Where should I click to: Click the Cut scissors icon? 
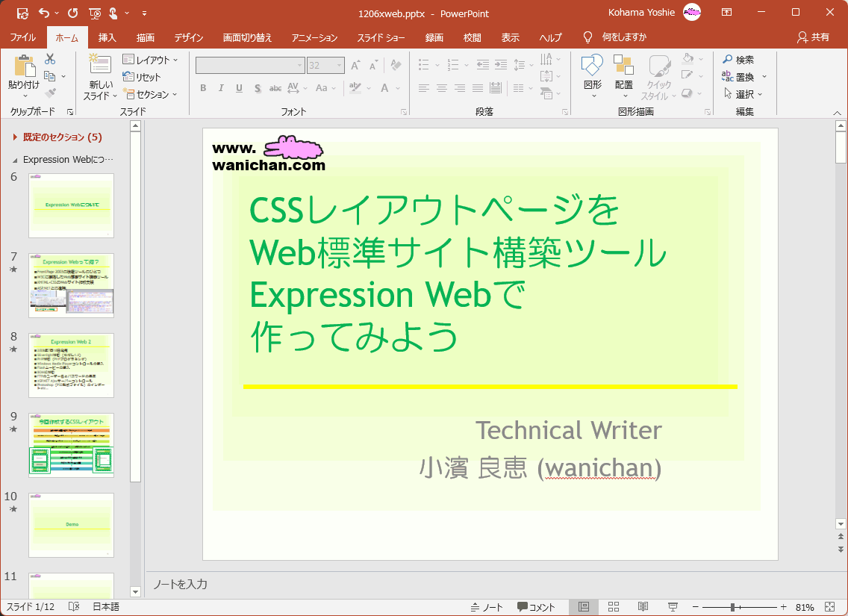point(50,59)
